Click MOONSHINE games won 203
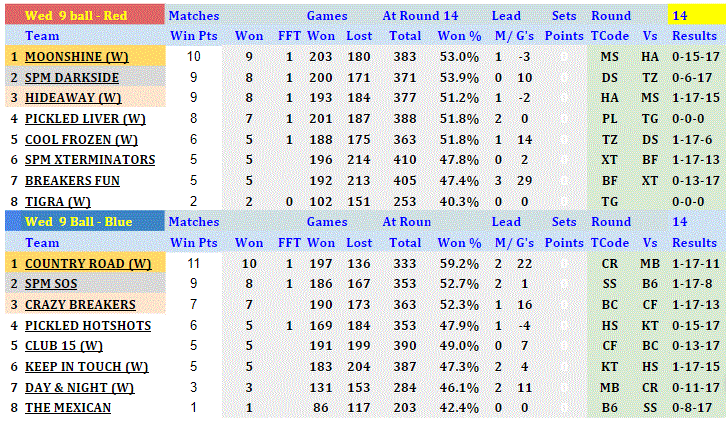Image resolution: width=727 pixels, height=423 pixels. (x=320, y=57)
